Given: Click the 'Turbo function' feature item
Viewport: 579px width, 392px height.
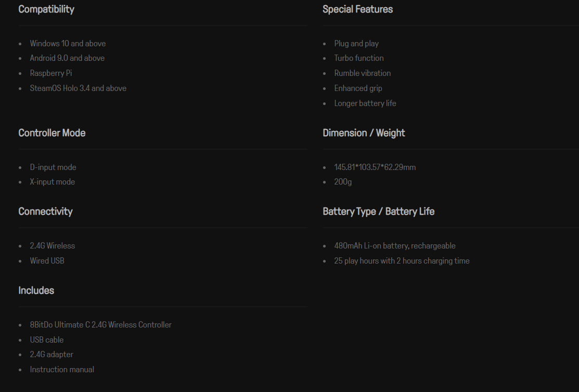Looking at the screenshot, I should coord(358,58).
